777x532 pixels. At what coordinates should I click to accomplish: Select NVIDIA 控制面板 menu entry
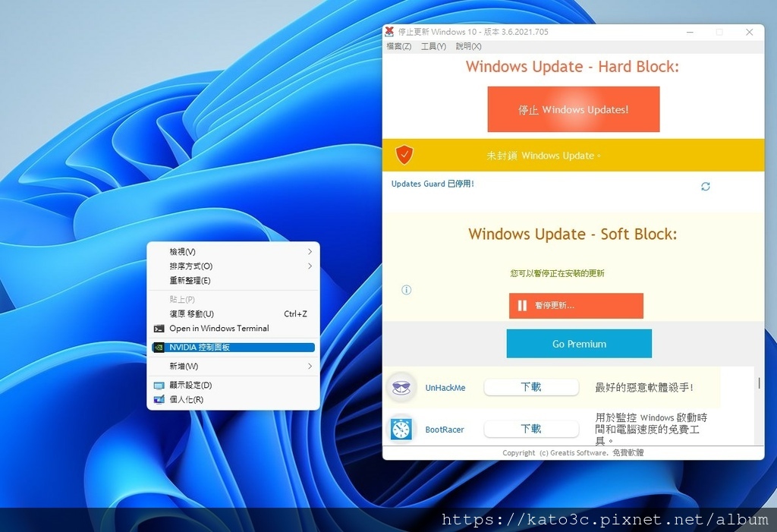[x=233, y=348]
